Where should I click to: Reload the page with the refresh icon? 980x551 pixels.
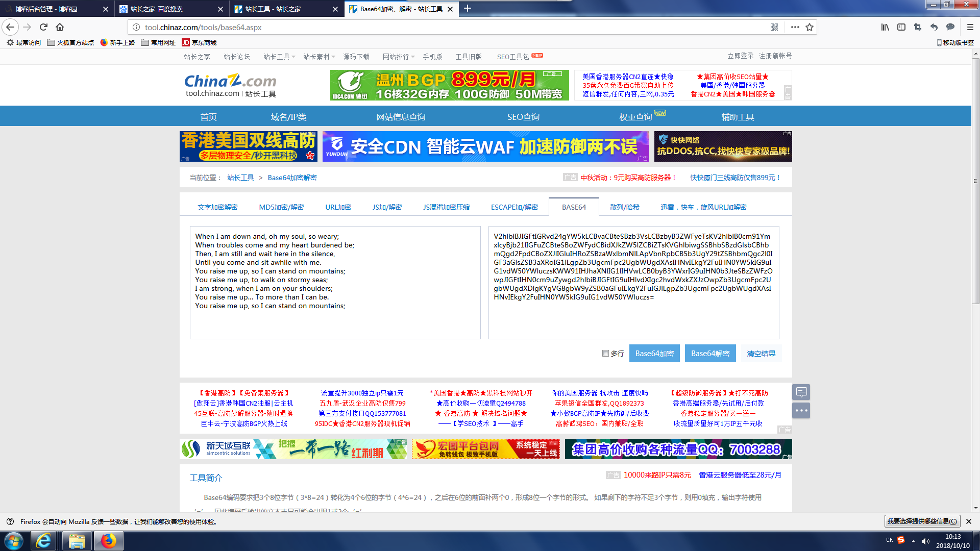point(43,27)
